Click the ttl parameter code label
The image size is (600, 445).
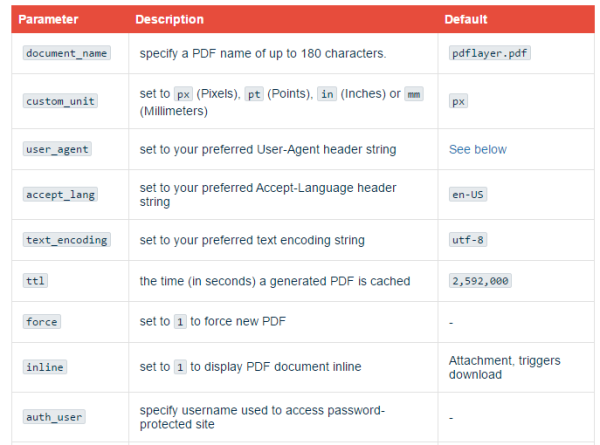(34, 281)
